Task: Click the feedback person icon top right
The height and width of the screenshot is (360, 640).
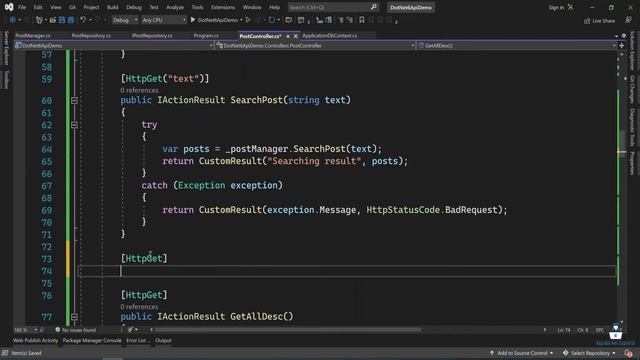Action: coord(628,20)
